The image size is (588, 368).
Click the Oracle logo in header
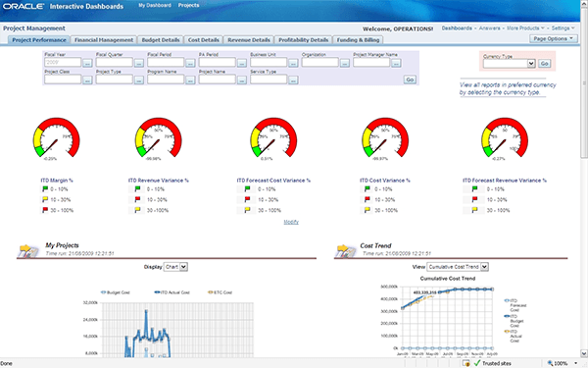[x=24, y=7]
